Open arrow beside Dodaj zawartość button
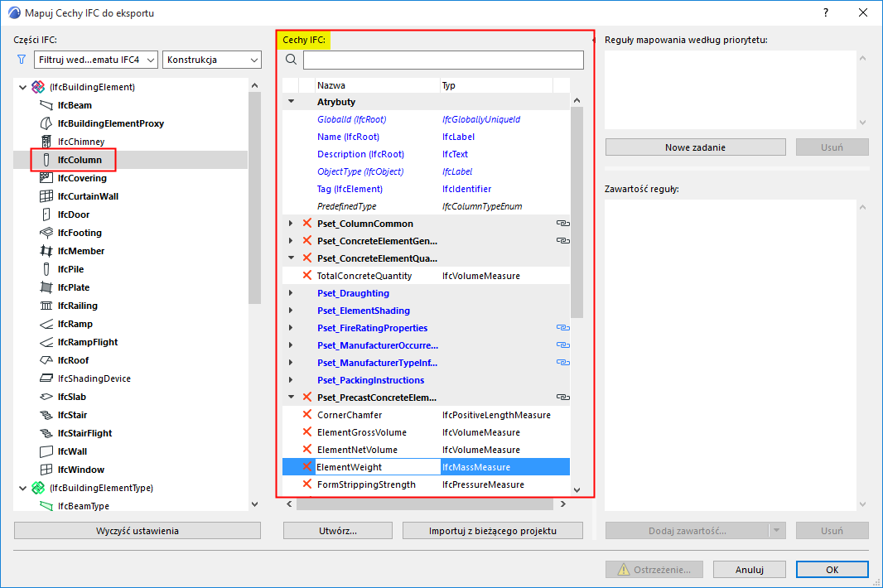 click(777, 531)
